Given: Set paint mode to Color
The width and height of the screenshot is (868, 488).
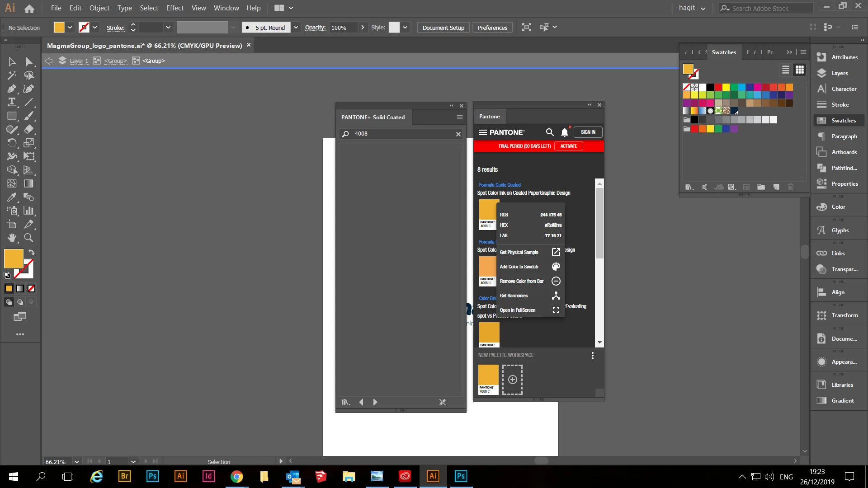Looking at the screenshot, I should (x=9, y=289).
